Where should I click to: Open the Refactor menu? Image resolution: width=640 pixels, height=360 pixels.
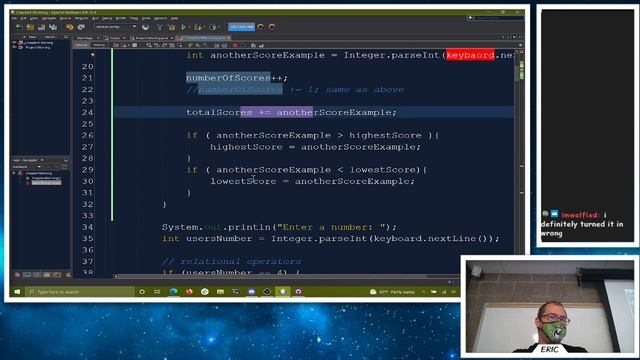81,18
